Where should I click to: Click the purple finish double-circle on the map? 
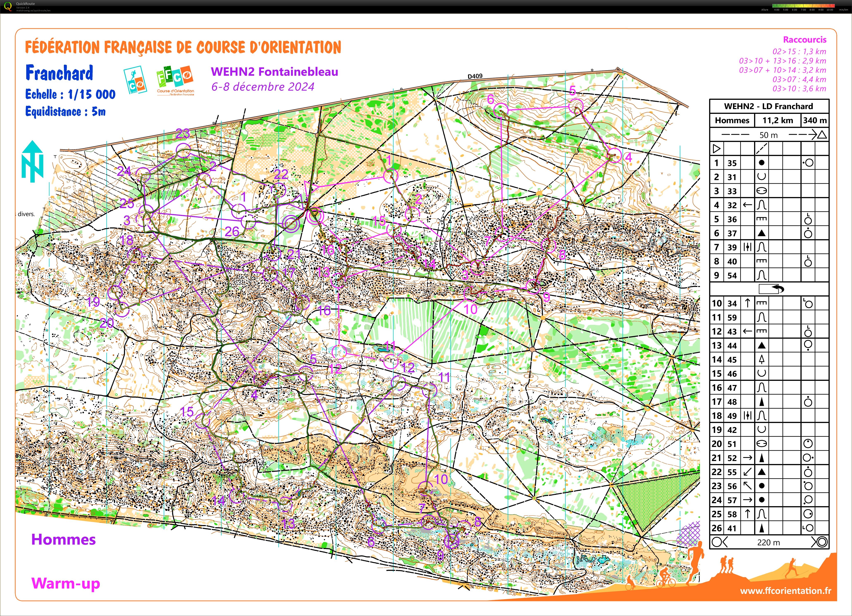pos(291,224)
